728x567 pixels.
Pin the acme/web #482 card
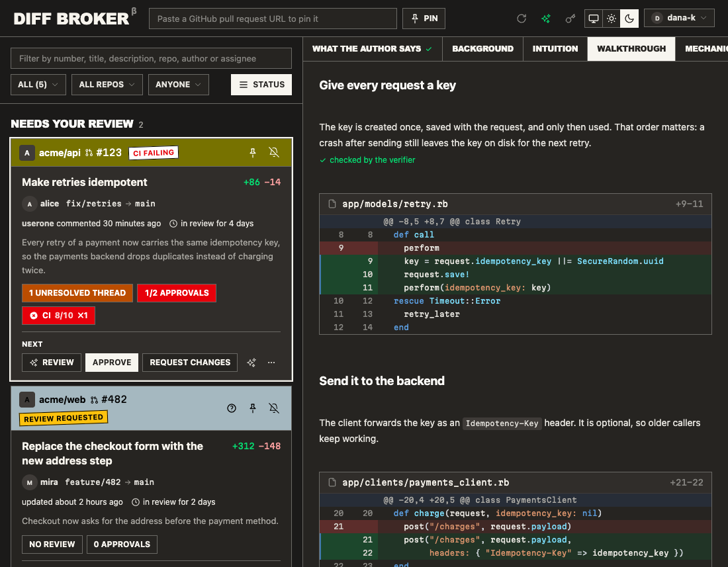pyautogui.click(x=253, y=408)
